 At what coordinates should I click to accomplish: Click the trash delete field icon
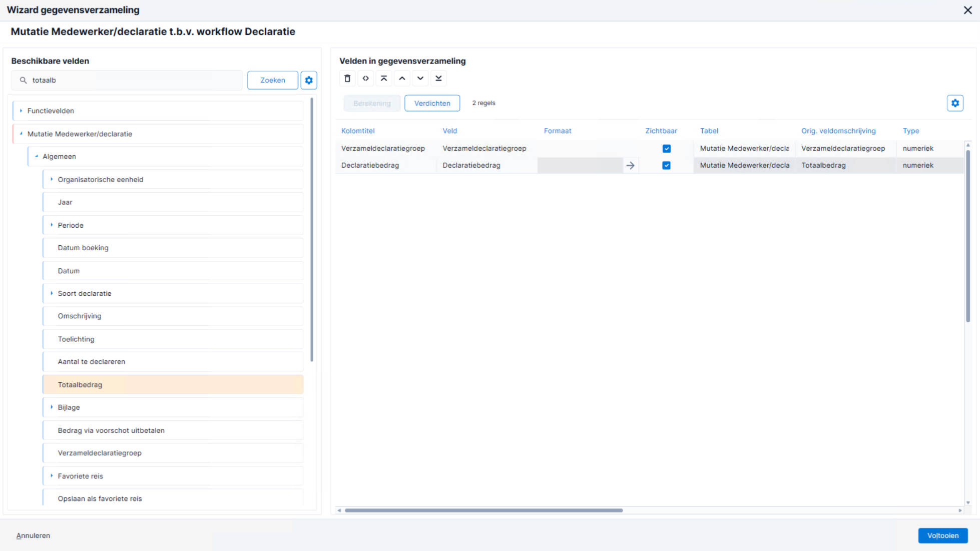(x=347, y=79)
